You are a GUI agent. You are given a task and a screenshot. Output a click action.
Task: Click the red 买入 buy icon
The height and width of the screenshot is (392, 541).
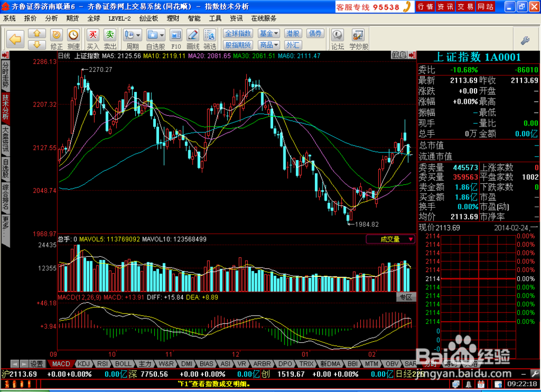pos(93,39)
